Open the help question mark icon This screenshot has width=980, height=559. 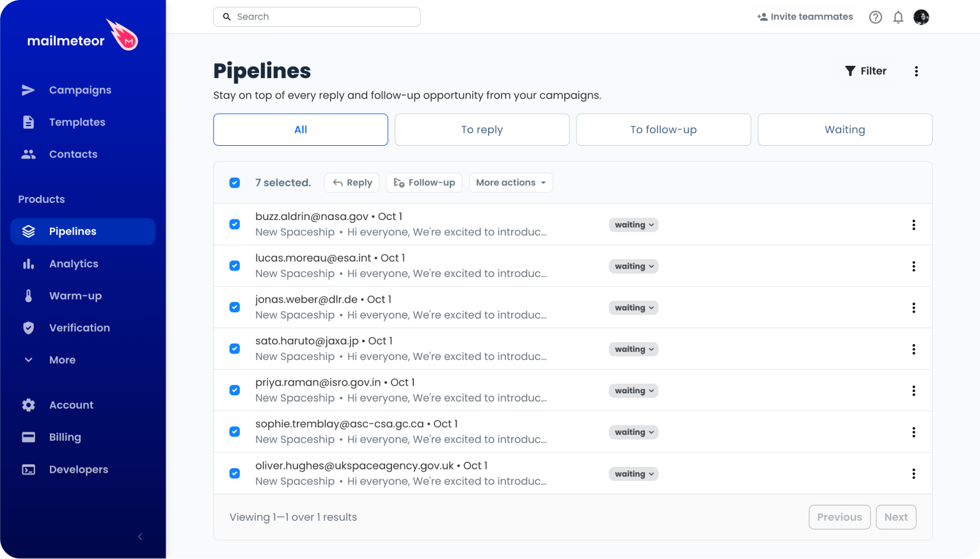point(876,17)
